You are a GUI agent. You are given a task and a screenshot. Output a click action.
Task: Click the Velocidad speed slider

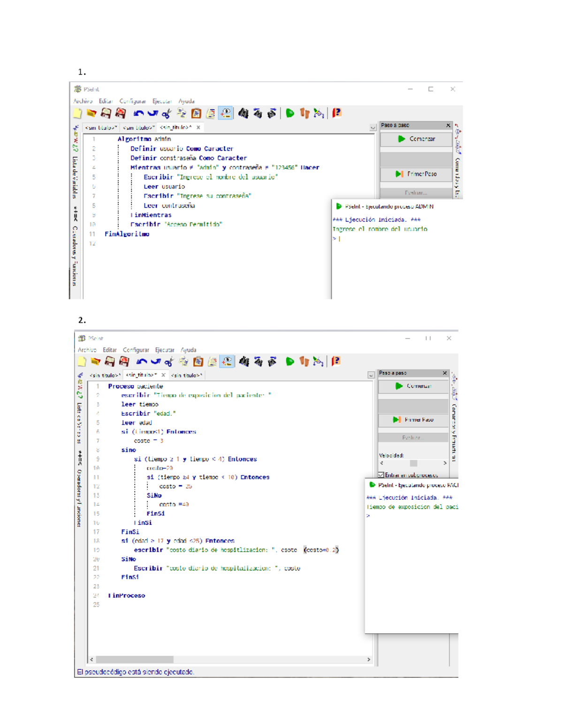[413, 463]
